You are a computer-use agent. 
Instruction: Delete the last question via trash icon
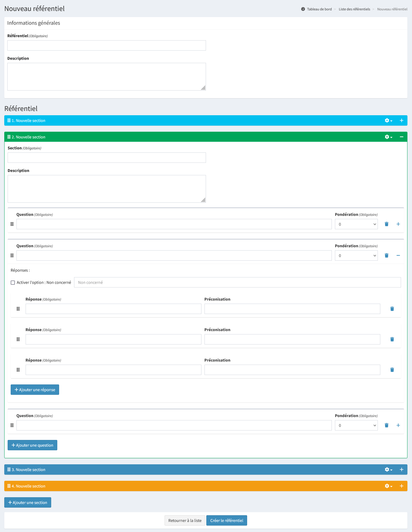386,425
